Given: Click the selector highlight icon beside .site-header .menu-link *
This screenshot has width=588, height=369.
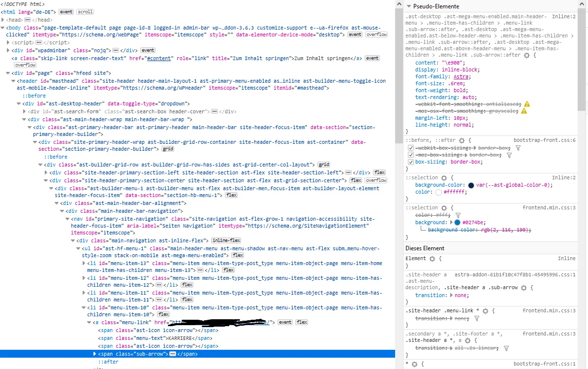Looking at the screenshot, I should (x=485, y=311).
